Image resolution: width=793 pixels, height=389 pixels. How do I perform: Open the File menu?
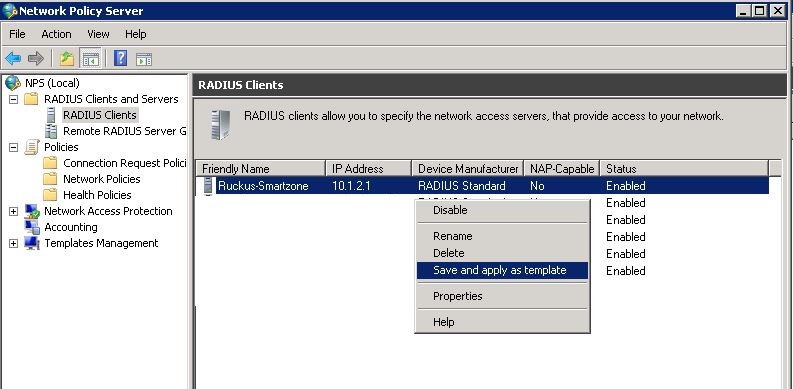[x=17, y=34]
